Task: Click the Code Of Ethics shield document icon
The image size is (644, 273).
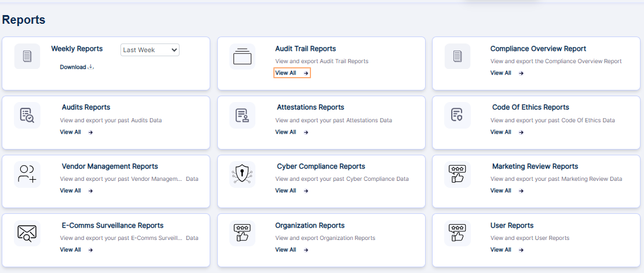Action: tap(458, 115)
